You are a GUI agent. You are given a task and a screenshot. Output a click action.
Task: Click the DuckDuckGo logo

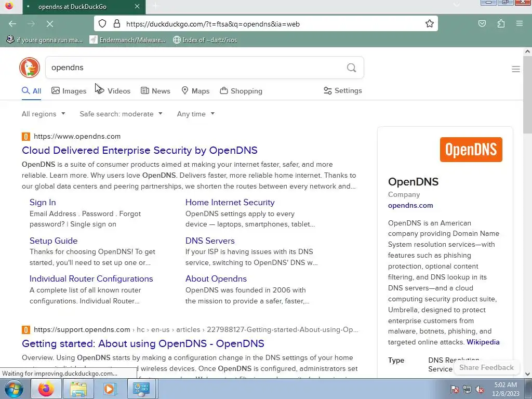click(x=30, y=68)
